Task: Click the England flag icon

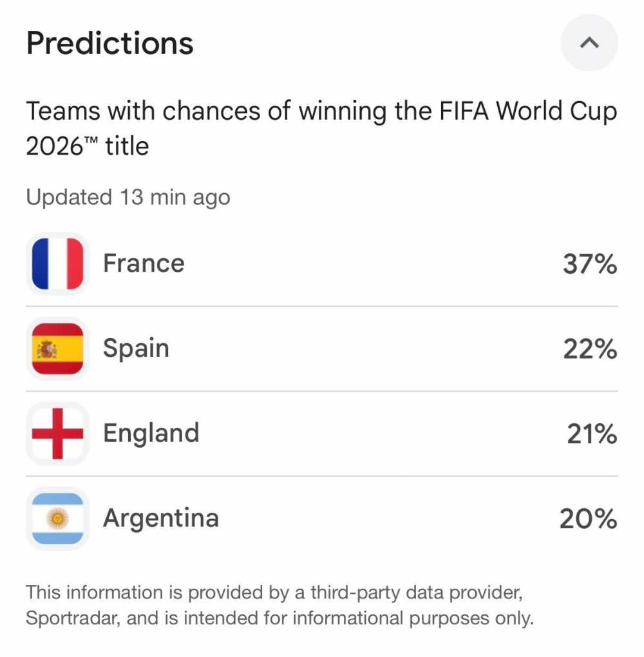Action: coord(57,433)
